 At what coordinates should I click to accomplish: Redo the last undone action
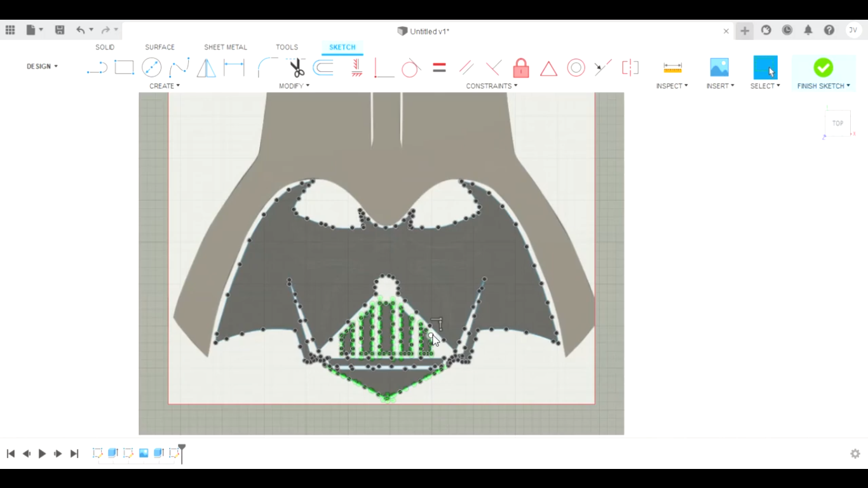click(x=105, y=30)
